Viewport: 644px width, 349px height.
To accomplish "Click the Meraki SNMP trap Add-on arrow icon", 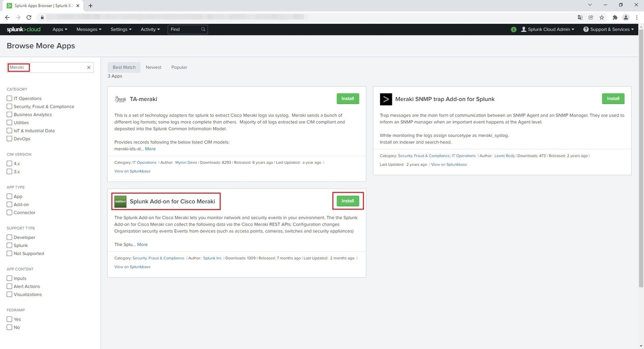I will [x=386, y=99].
